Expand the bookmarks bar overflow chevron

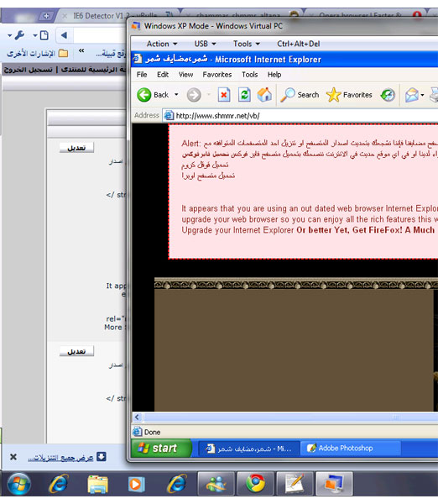coord(81,50)
